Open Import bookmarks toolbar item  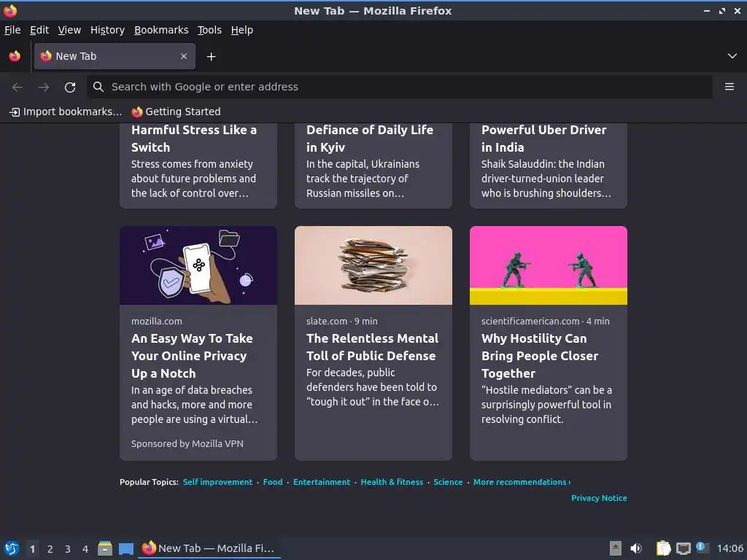pyautogui.click(x=66, y=112)
